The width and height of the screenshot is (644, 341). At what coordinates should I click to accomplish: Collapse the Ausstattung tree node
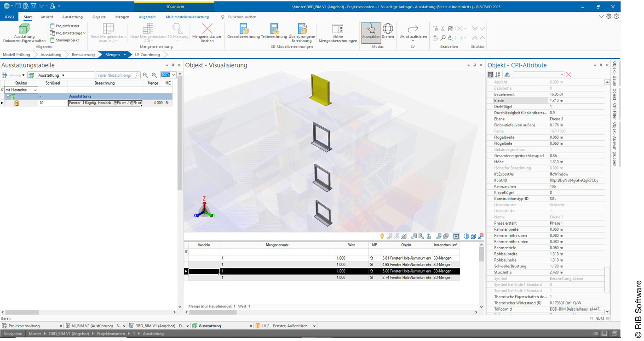tap(8, 96)
